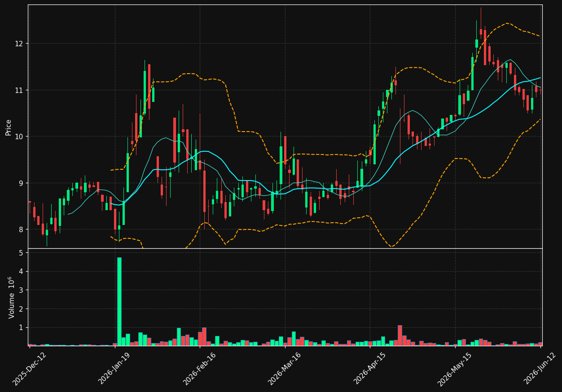Click price tick label 9
562x392 pixels.
coord(22,183)
